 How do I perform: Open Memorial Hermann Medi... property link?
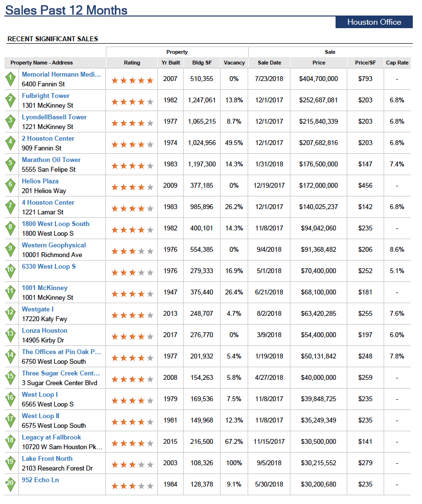coord(61,74)
